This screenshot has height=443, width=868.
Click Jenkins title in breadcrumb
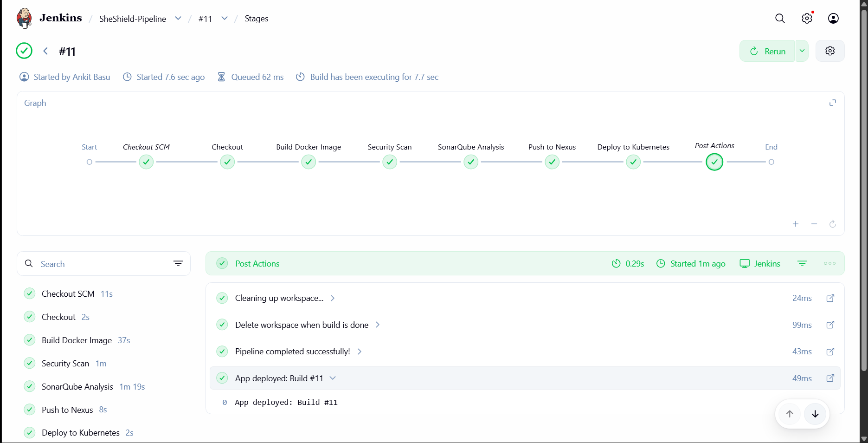point(61,18)
